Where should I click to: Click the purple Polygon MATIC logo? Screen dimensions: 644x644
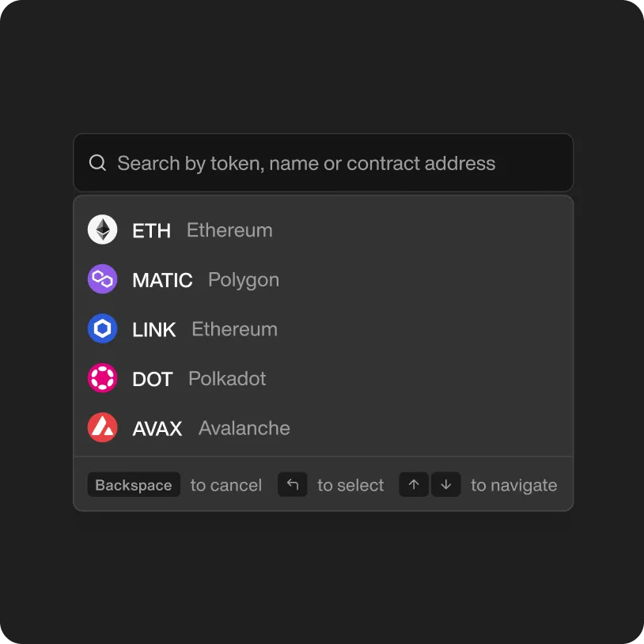(x=102, y=279)
